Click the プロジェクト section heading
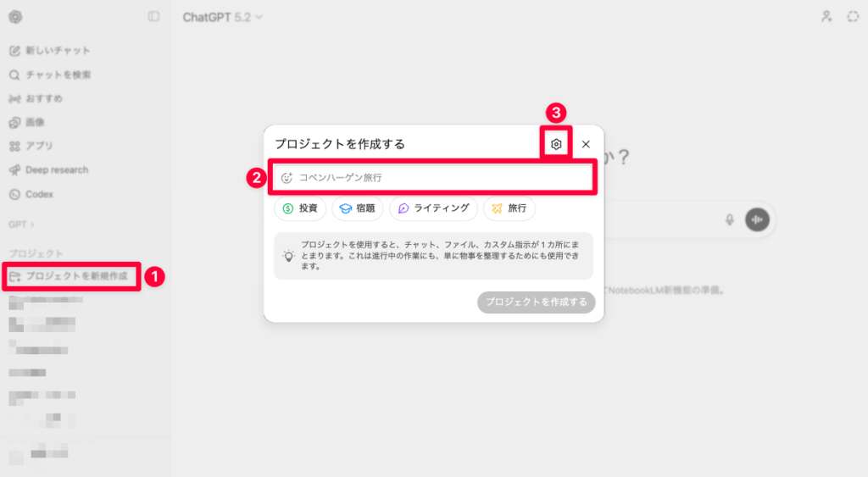The height and width of the screenshot is (477, 868). coord(36,253)
